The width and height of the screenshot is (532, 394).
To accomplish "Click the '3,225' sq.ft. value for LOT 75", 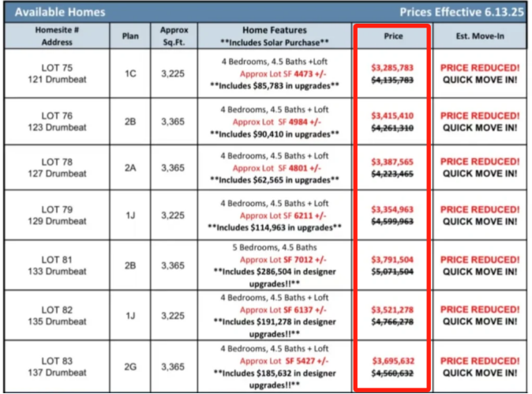I will click(x=173, y=73).
